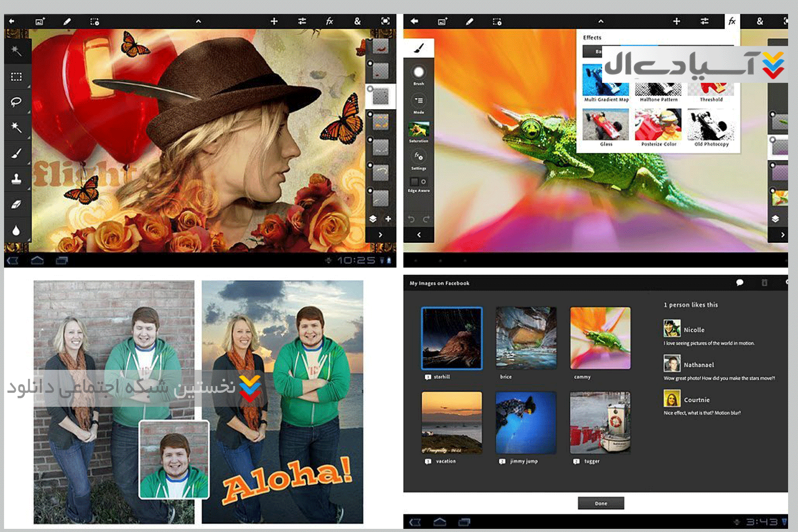Open the adjustments sliders menu in the flight editor

(x=302, y=21)
